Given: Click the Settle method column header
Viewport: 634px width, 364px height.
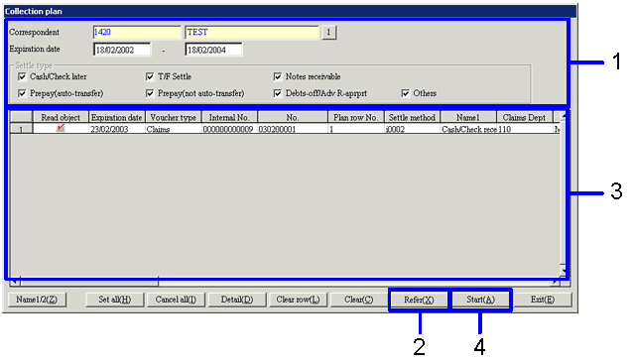Looking at the screenshot, I should 412,118.
